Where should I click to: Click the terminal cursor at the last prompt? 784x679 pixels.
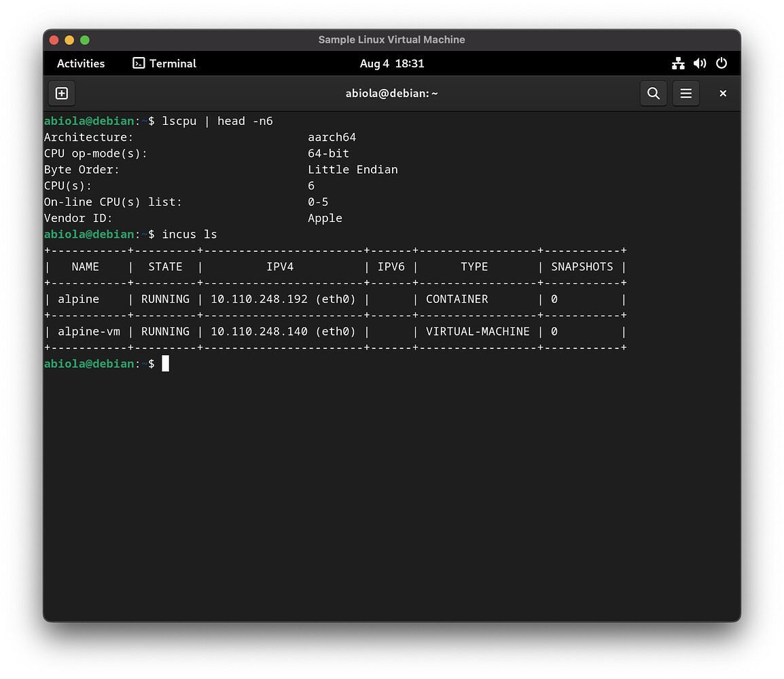click(166, 364)
